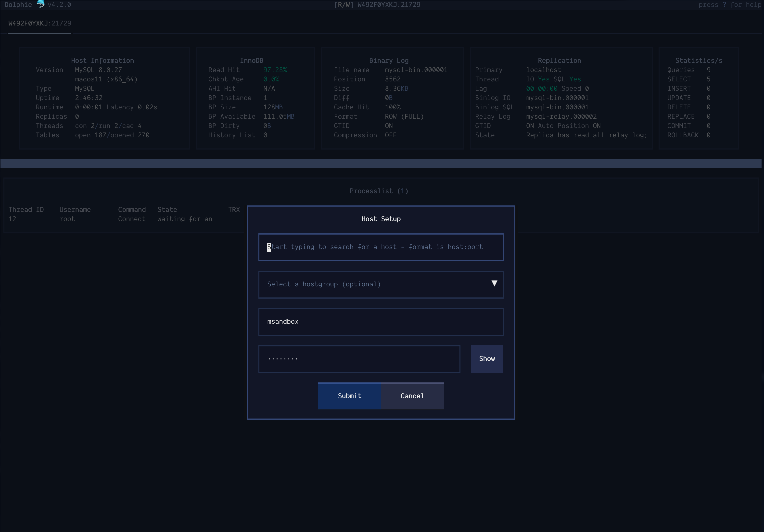Click the Dolphie dolphin logo icon

tap(40, 4)
